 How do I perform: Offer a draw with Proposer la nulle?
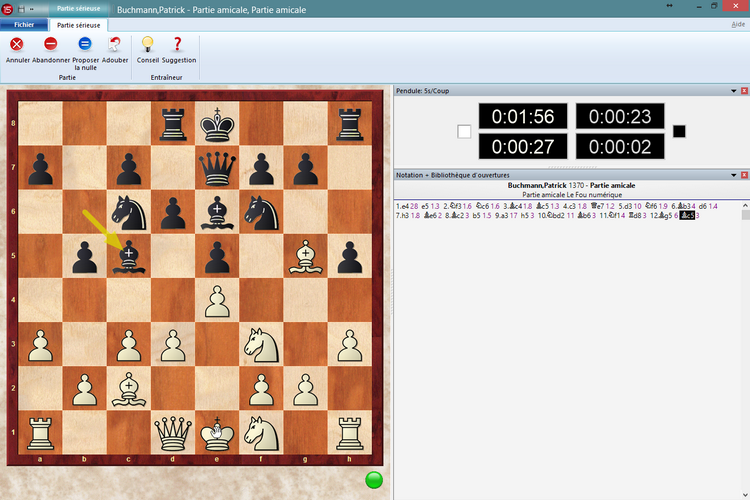(x=85, y=44)
